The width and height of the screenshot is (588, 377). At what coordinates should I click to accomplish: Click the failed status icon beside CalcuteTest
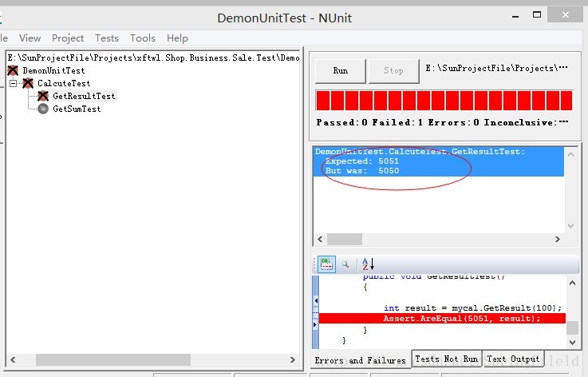28,83
